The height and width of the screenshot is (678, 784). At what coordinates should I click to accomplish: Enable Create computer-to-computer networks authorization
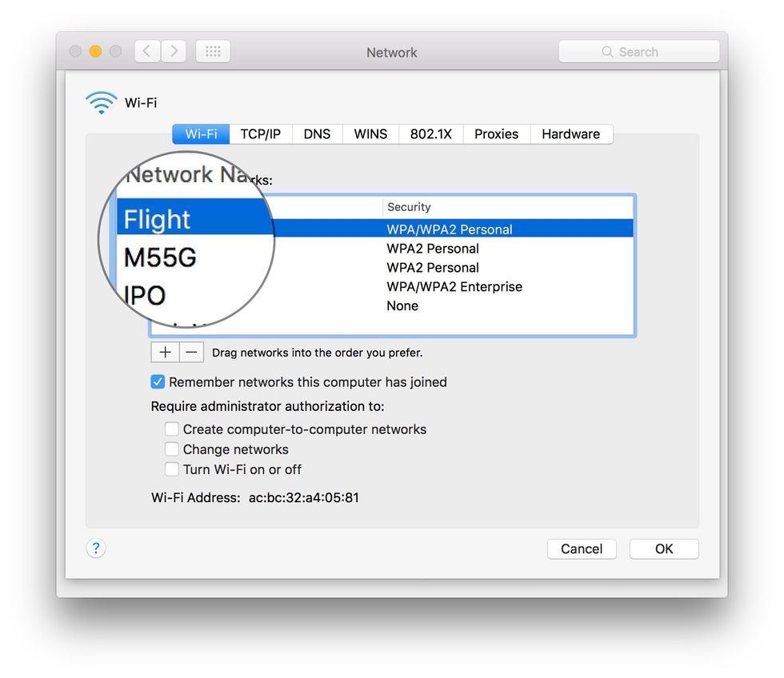172,429
